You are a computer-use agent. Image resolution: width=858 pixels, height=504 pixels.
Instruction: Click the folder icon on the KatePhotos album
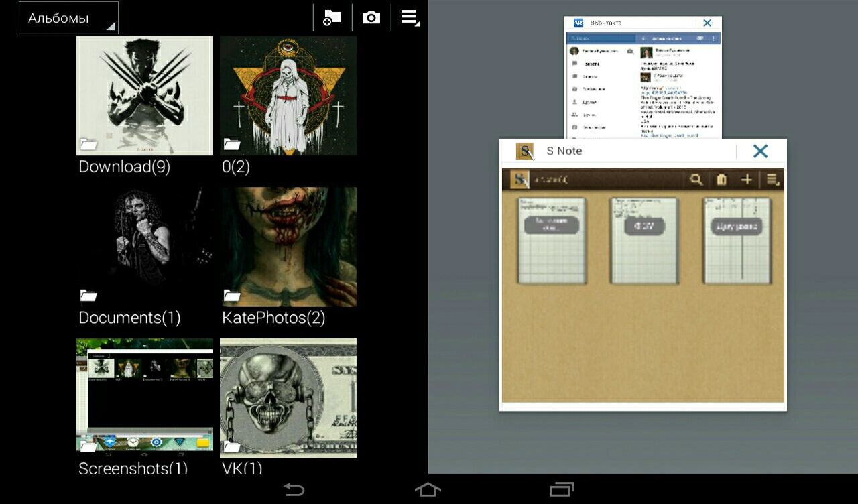pyautogui.click(x=232, y=295)
